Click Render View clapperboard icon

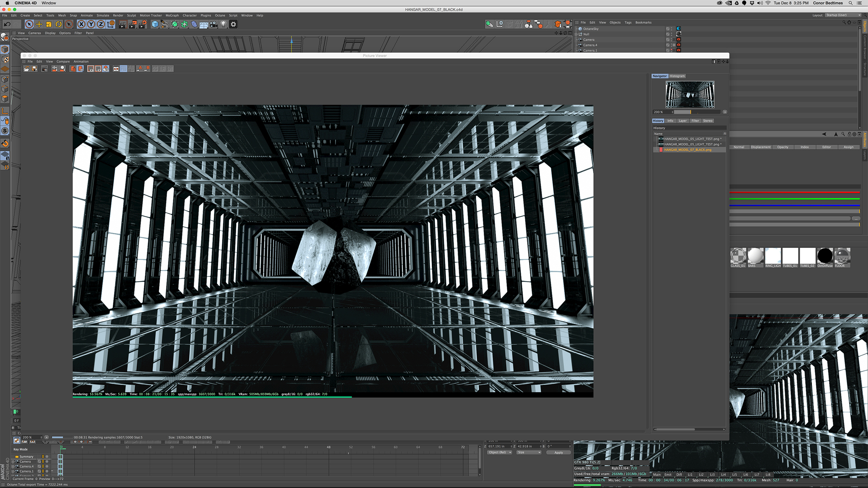pyautogui.click(x=123, y=24)
